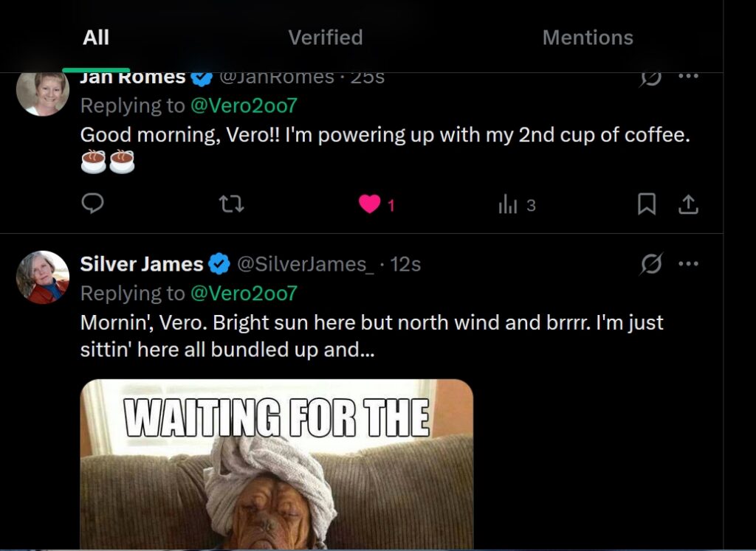Repost Jan Romes' tweet
Viewport: 756px width, 551px height.
tap(232, 204)
